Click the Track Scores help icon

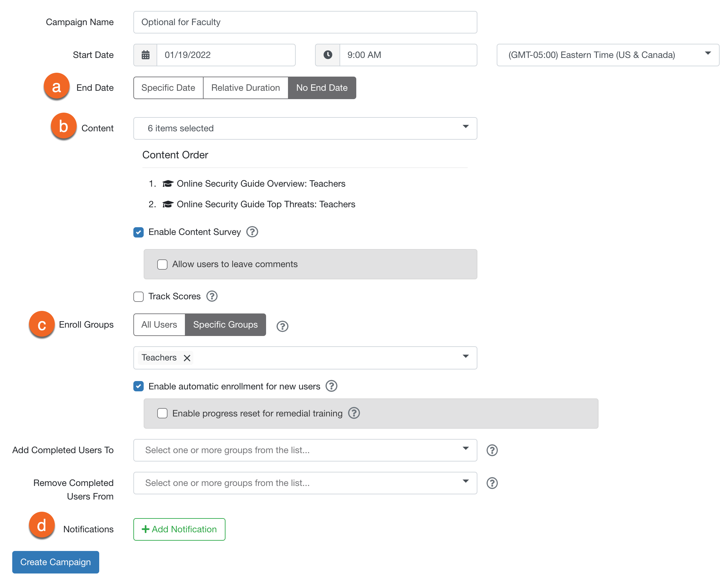point(212,296)
